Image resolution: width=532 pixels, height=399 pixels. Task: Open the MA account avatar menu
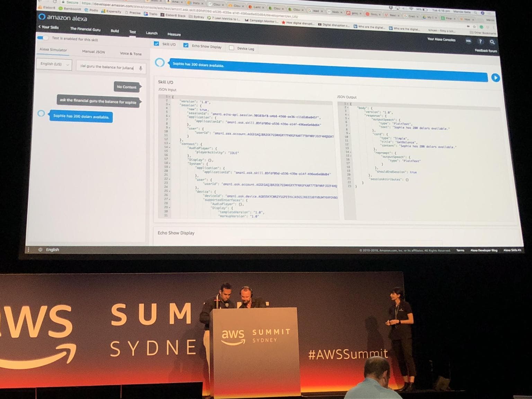tap(468, 41)
